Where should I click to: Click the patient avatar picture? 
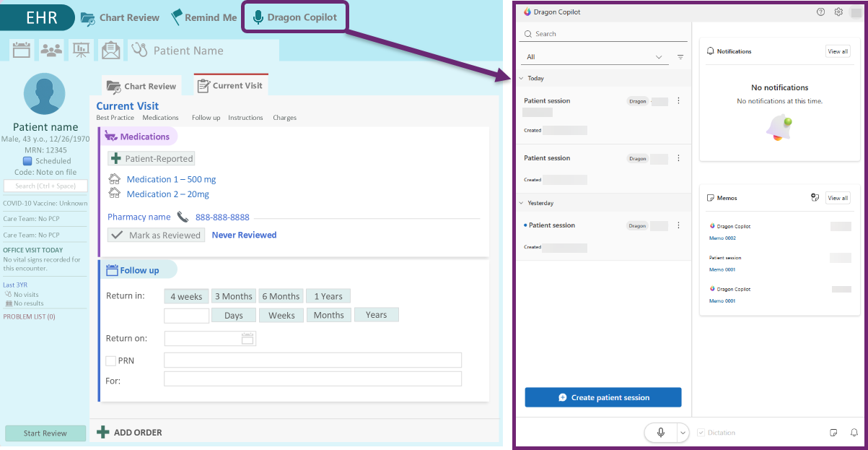pos(45,94)
